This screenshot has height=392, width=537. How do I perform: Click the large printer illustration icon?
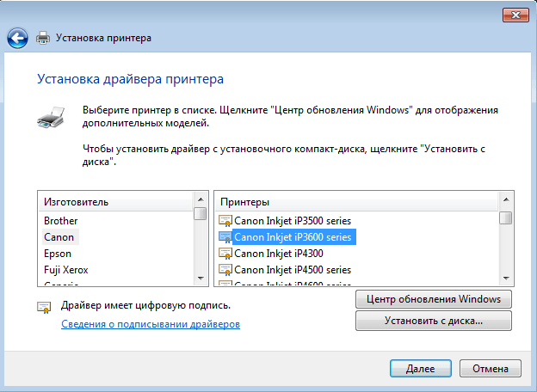coord(51,117)
